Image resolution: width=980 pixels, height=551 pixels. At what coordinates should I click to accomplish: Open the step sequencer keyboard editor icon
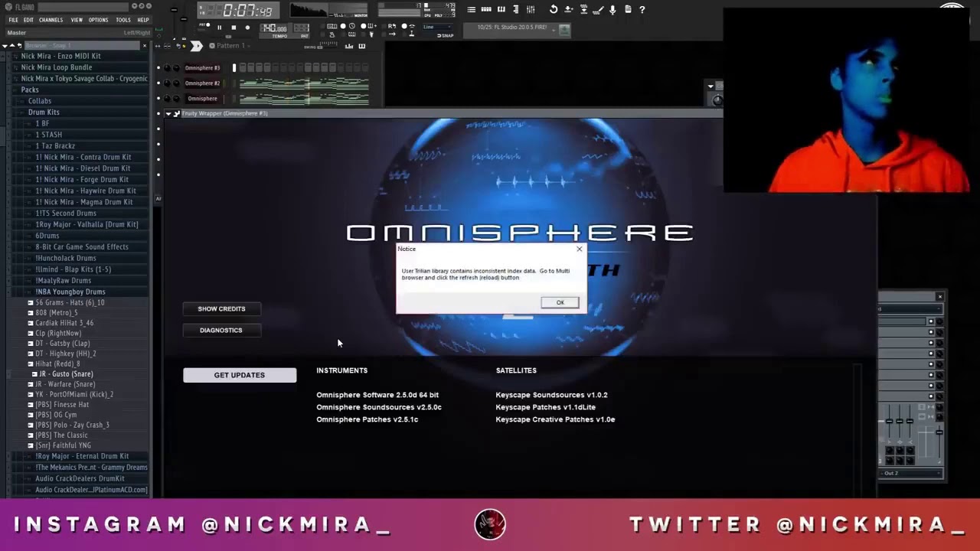click(362, 46)
